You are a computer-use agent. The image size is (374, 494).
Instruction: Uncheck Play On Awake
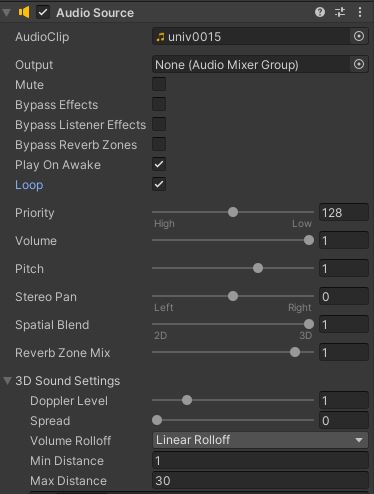pyautogui.click(x=159, y=164)
